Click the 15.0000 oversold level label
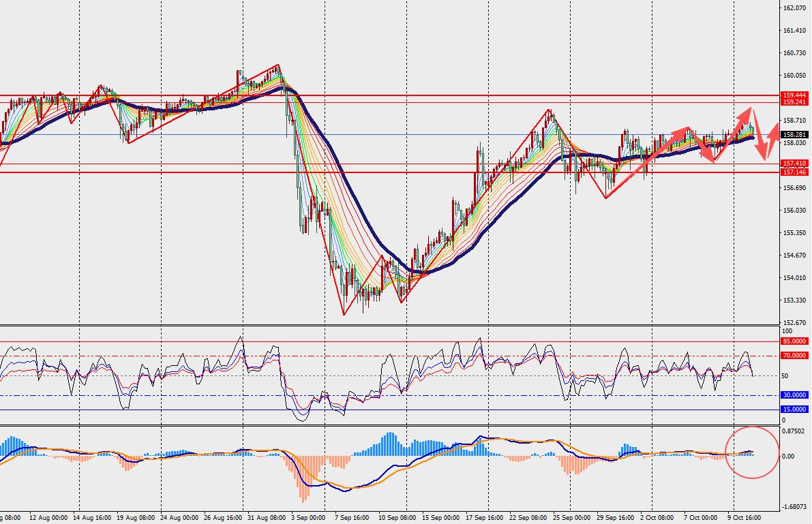The height and width of the screenshot is (524, 812). (x=794, y=410)
